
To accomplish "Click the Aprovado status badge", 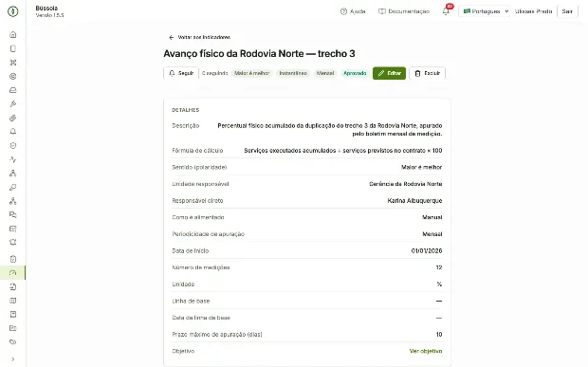I will click(355, 73).
